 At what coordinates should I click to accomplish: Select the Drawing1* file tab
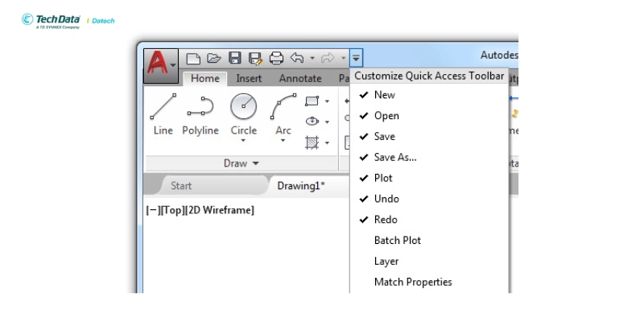point(301,186)
